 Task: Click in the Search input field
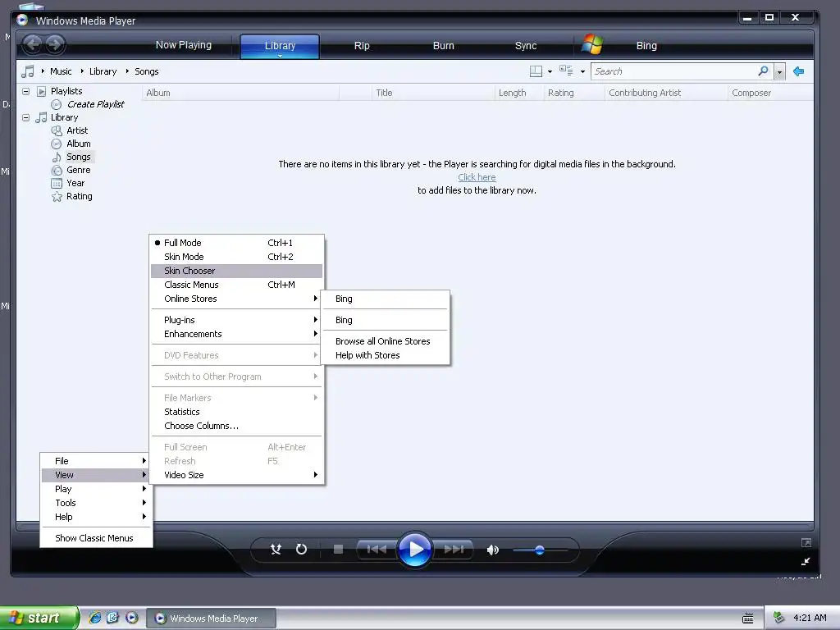point(674,71)
